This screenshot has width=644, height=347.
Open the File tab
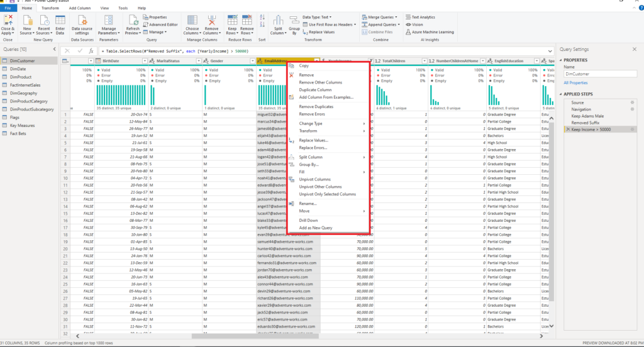[x=8, y=8]
